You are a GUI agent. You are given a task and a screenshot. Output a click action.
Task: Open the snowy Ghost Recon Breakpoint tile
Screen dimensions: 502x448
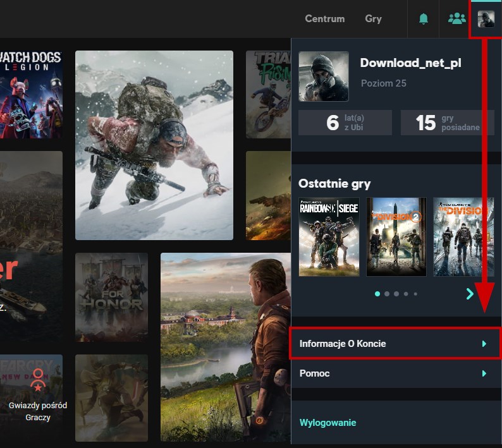pos(154,145)
